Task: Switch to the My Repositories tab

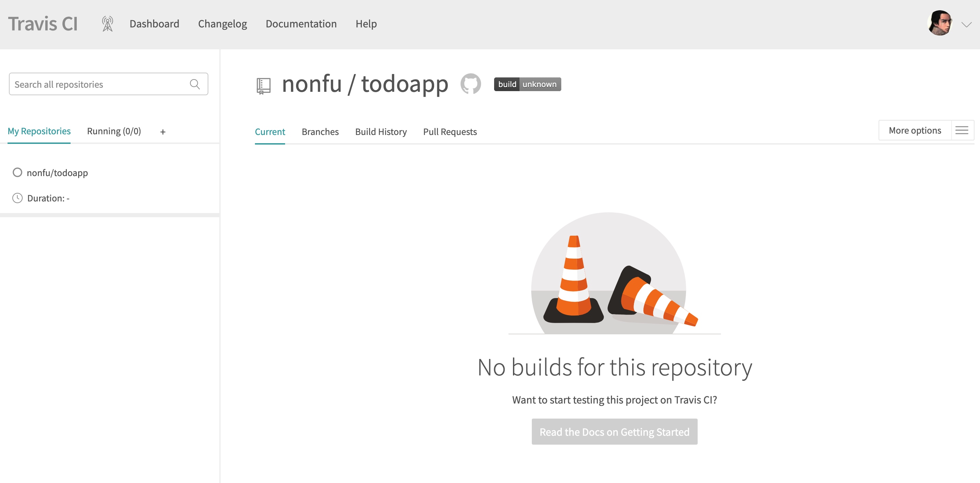Action: [x=39, y=131]
